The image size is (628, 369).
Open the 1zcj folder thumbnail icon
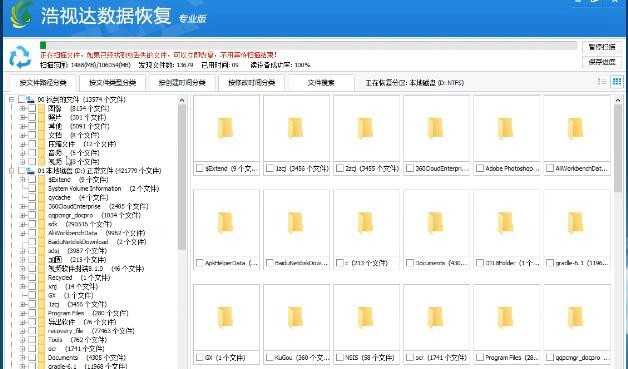click(x=296, y=128)
